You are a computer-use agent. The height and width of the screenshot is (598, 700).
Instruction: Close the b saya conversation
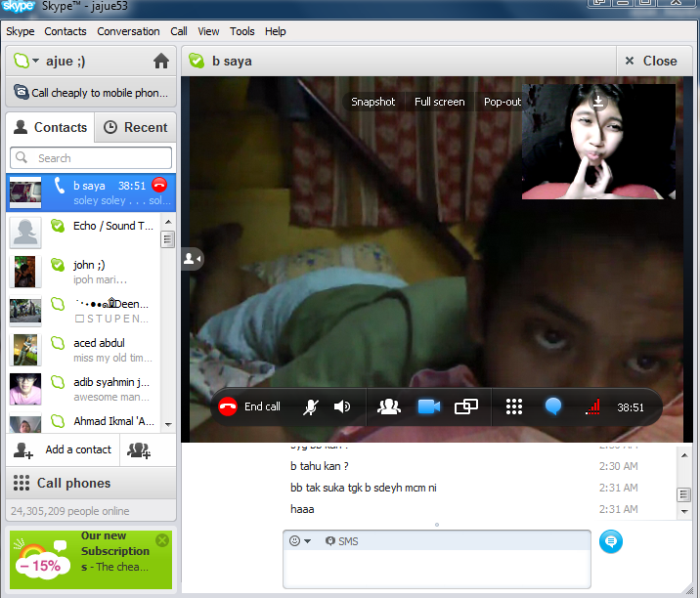(652, 61)
